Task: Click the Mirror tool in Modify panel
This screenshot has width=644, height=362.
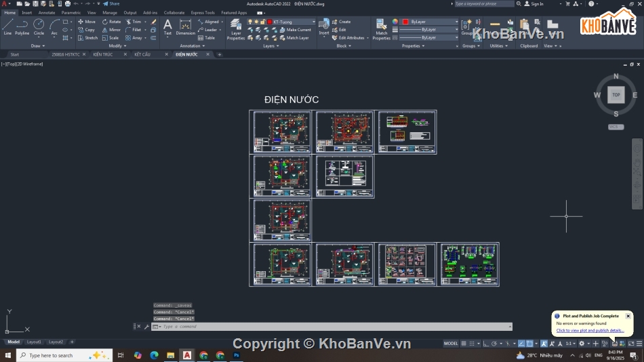Action: pyautogui.click(x=111, y=30)
